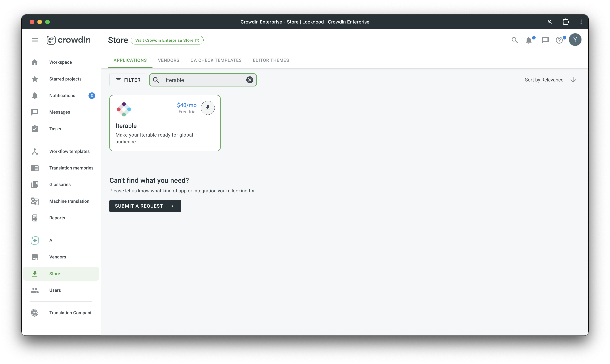Install Iterable via the download icon

click(208, 108)
